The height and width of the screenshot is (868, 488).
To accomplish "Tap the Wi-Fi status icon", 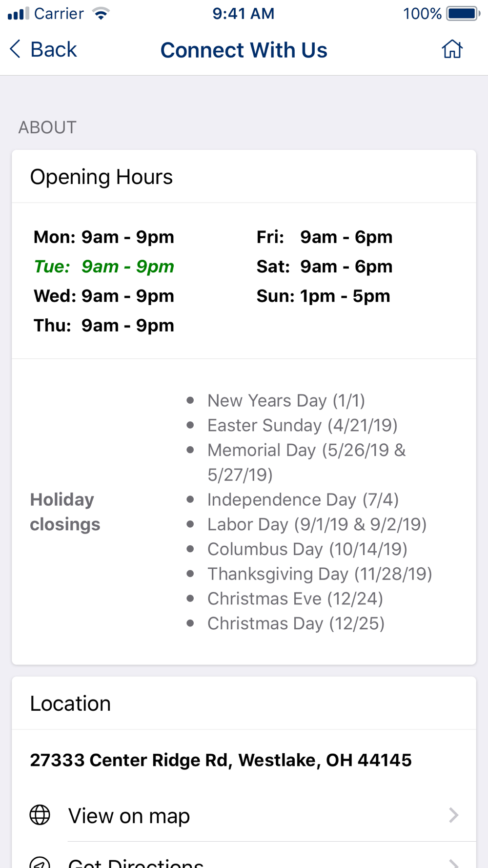I will click(x=101, y=13).
